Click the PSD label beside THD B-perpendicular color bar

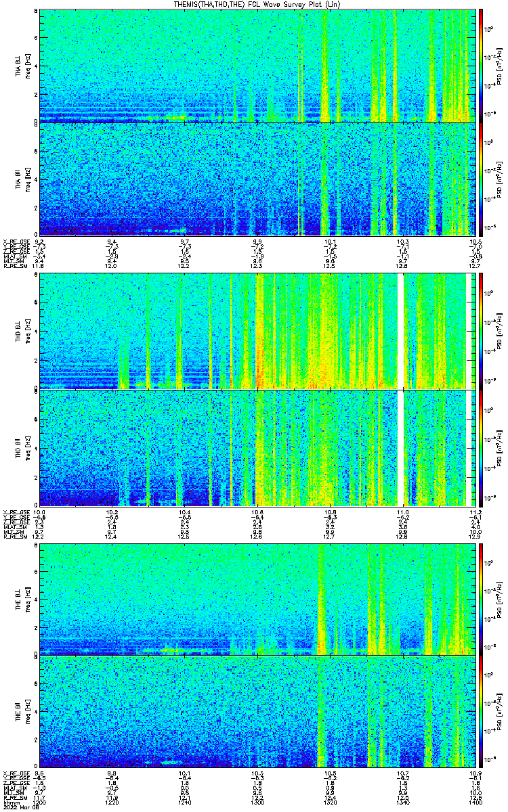[499, 333]
